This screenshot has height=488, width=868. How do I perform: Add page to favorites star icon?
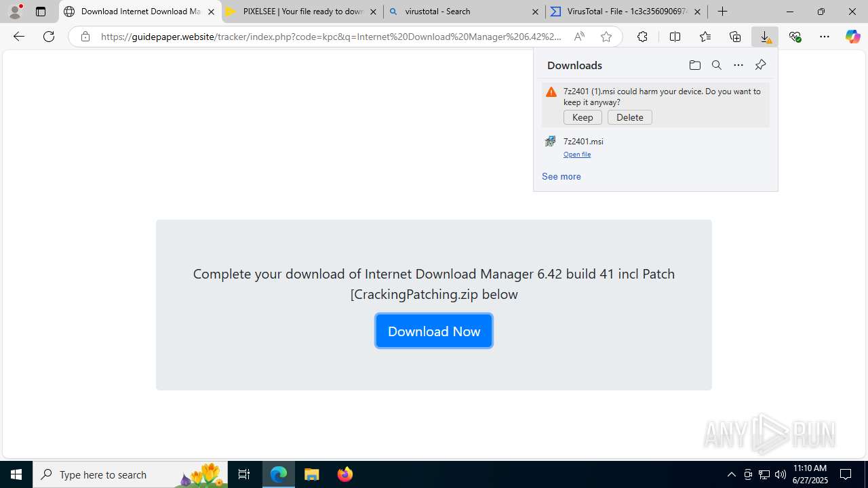(x=606, y=37)
